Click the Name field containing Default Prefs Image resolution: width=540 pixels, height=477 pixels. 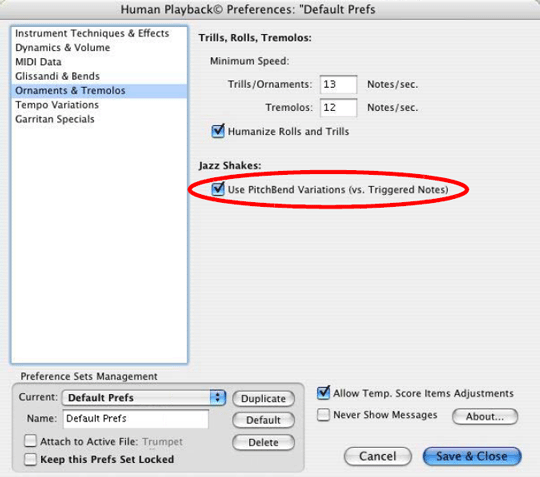click(x=136, y=419)
